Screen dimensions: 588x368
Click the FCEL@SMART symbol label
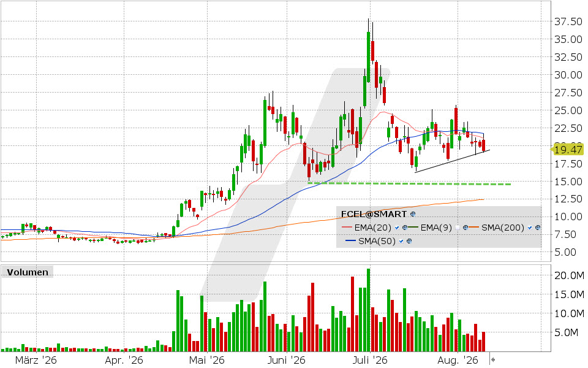pyautogui.click(x=374, y=214)
